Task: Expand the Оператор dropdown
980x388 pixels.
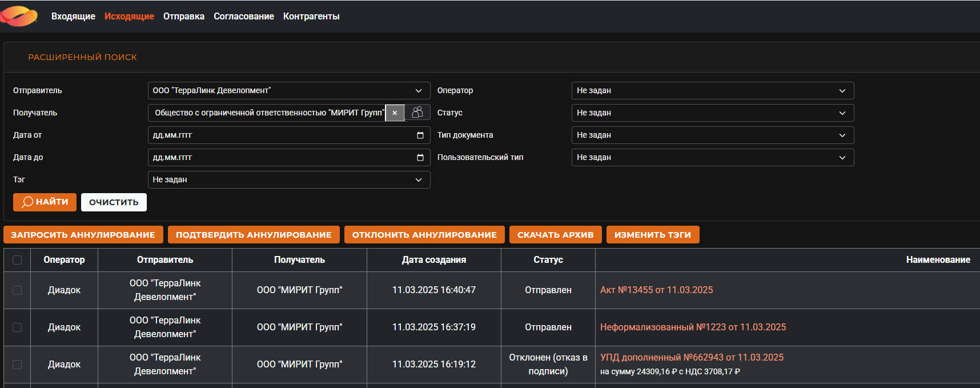Action: [713, 91]
